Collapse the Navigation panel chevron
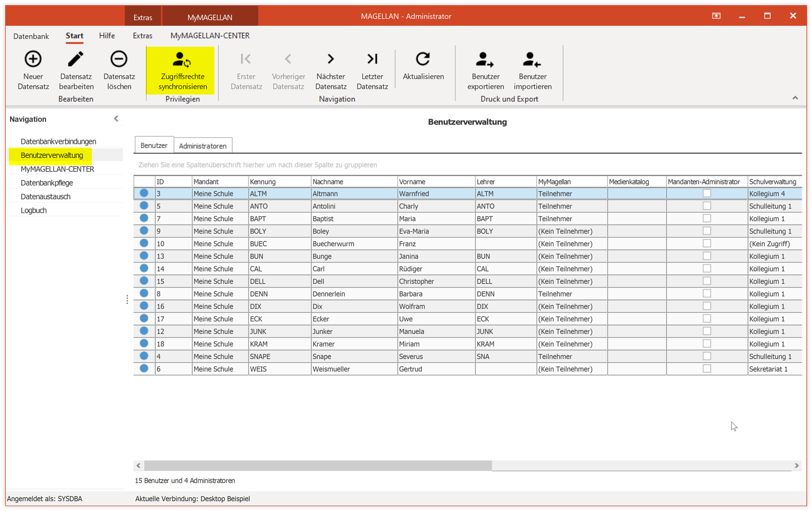Viewport: 812px width, 511px height. click(116, 119)
